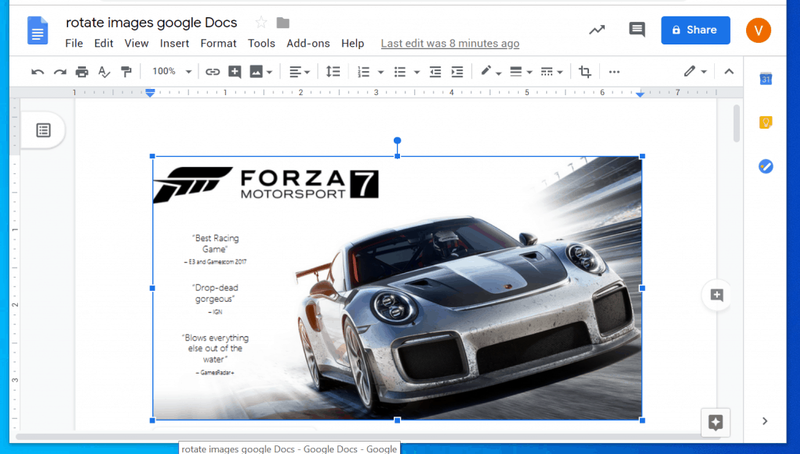Open the move-to-folder icon
Image resolution: width=800 pixels, height=454 pixels.
283,22
